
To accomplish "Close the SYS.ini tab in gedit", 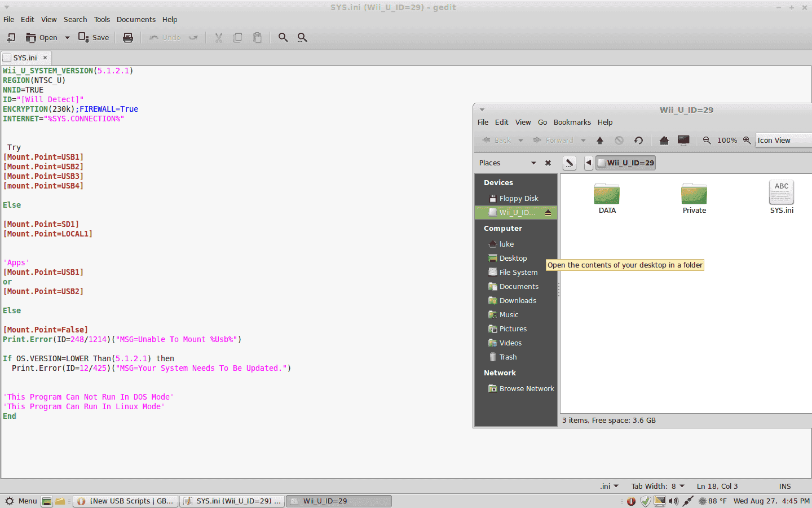I will coord(45,58).
